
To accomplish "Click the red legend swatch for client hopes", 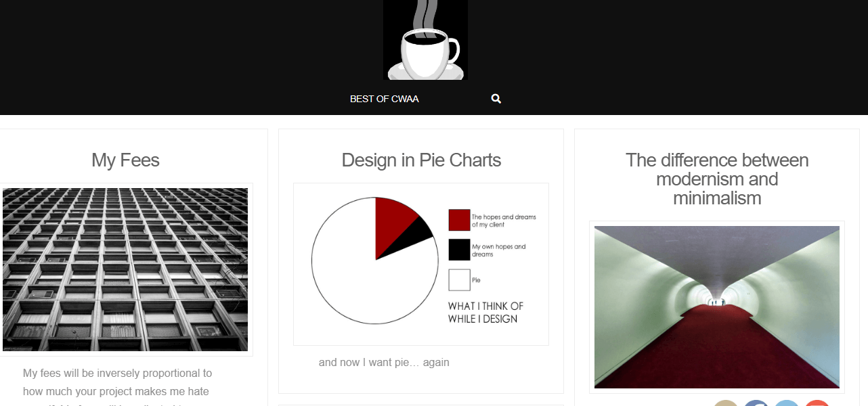I will tap(459, 220).
